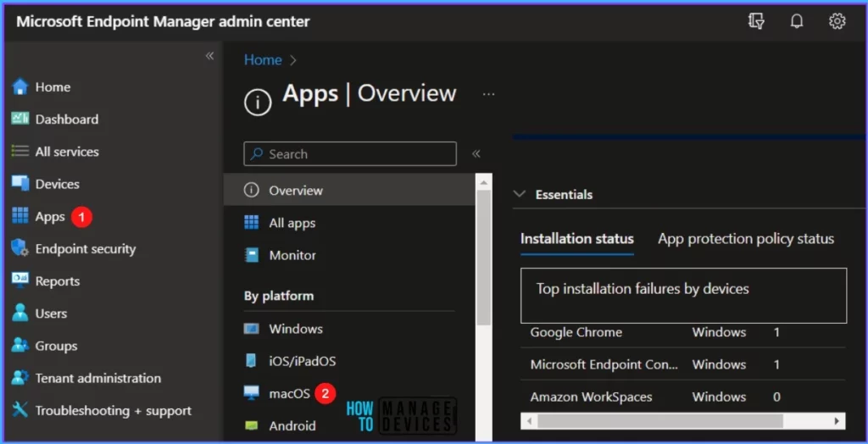This screenshot has height=444, width=868.
Task: Click Amazon WorkSpaces in failures list
Action: tap(591, 397)
